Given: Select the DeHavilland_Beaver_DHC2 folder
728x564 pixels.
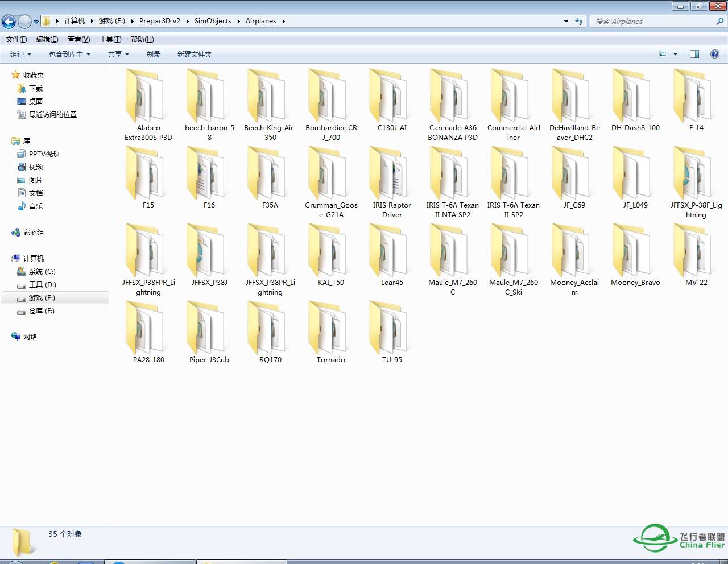Looking at the screenshot, I should [x=574, y=105].
